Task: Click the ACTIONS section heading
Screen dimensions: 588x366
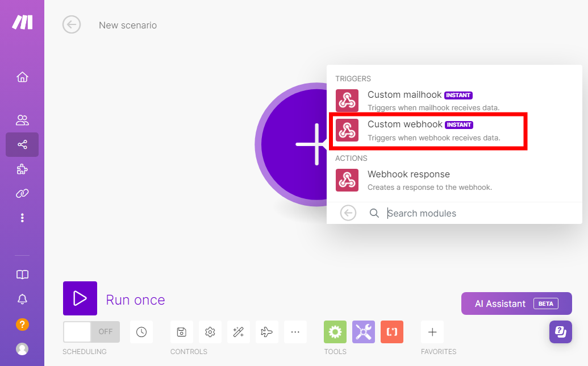Action: 351,158
